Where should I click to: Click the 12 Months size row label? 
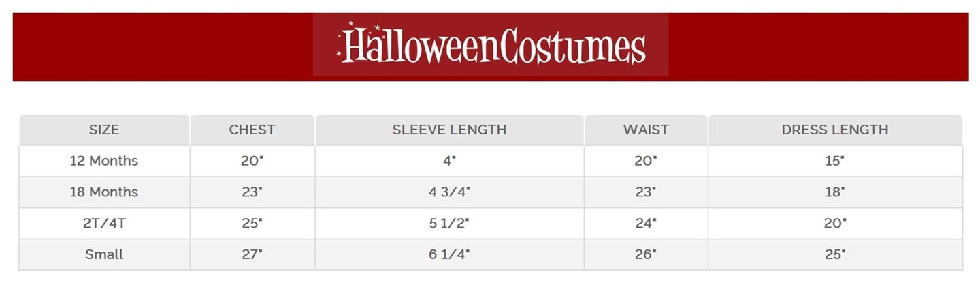pos(104,161)
